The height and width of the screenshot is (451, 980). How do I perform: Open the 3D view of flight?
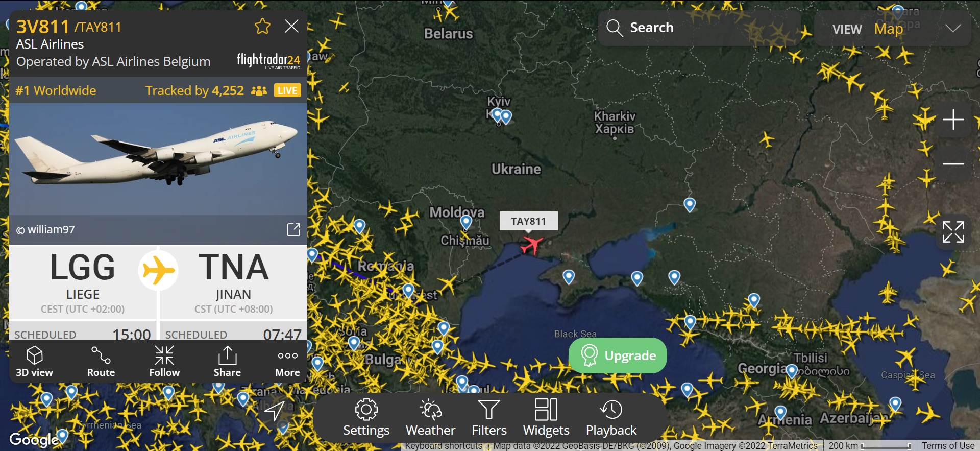[x=34, y=362]
